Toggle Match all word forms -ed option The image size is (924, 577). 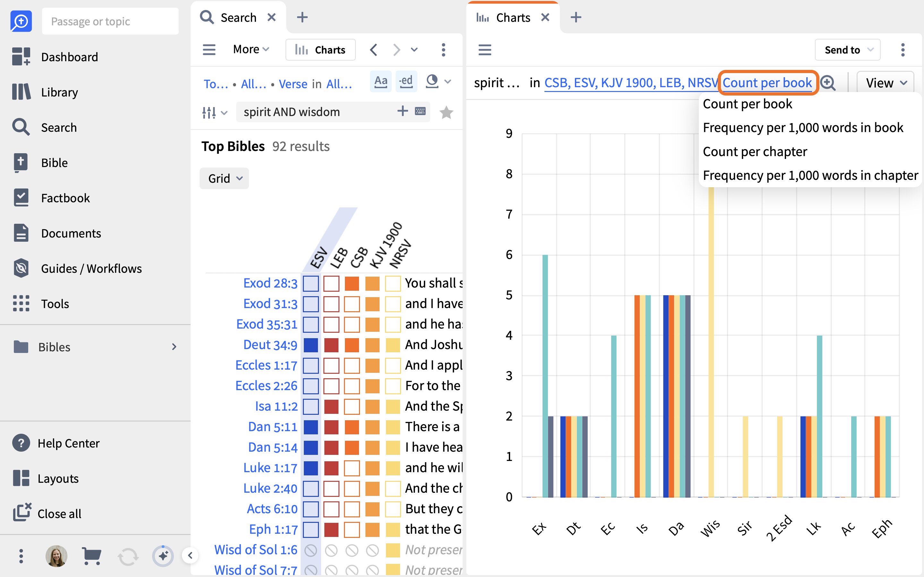coord(406,82)
